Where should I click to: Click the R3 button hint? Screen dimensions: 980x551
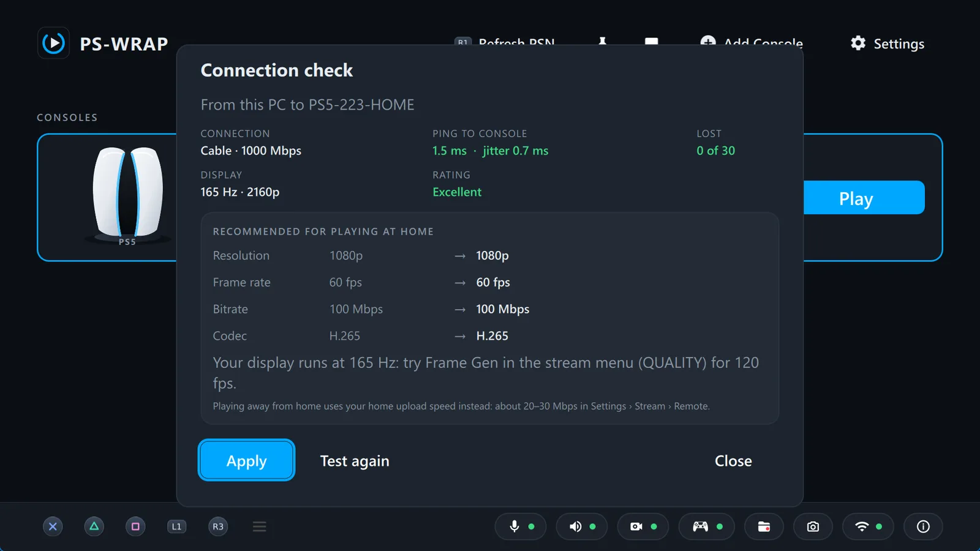(x=218, y=527)
